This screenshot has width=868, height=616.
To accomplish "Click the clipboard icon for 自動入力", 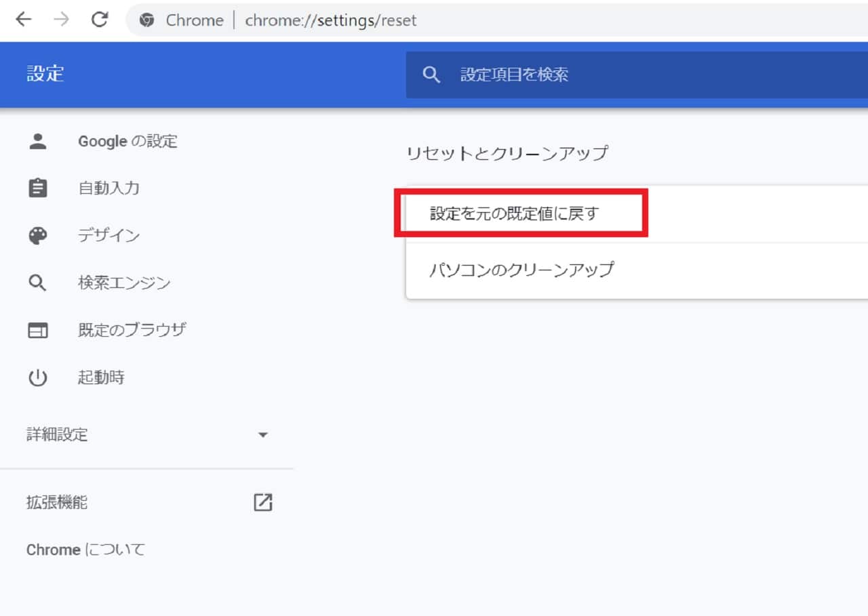I will [37, 188].
